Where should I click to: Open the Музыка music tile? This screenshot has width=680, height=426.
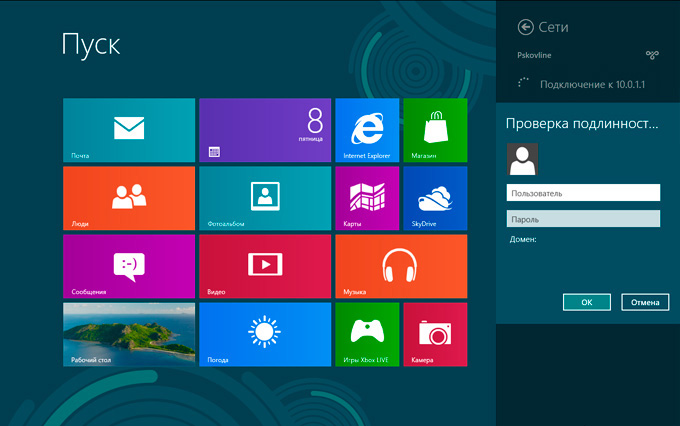(x=401, y=266)
